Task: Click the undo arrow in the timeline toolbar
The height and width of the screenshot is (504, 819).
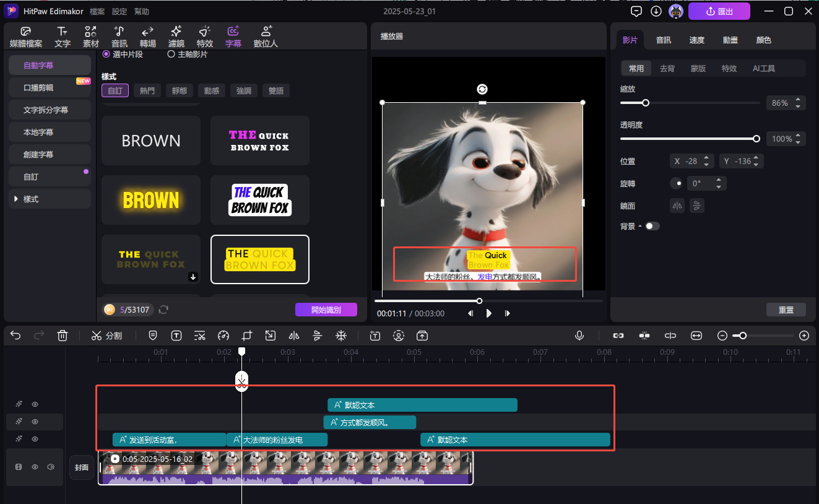Action: pyautogui.click(x=15, y=336)
